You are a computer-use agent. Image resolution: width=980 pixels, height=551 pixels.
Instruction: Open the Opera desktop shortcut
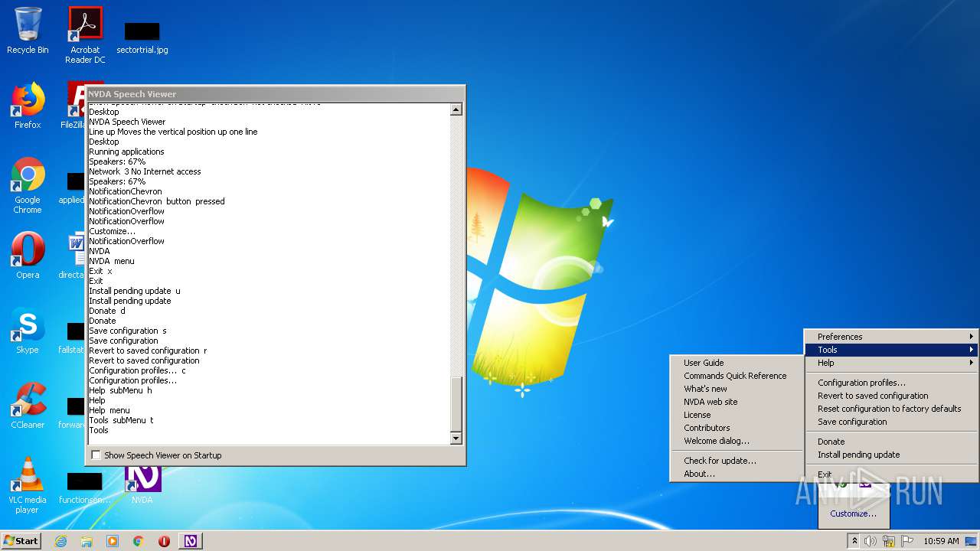pos(28,255)
